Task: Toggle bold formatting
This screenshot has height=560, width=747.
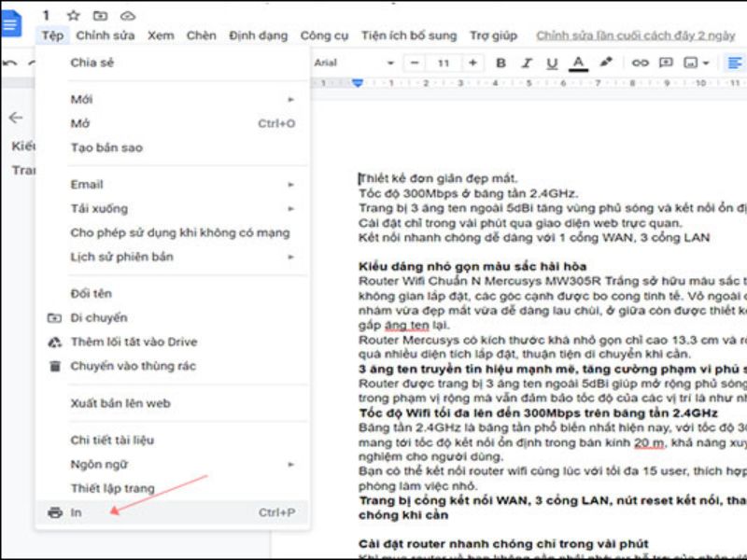Action: click(x=501, y=63)
